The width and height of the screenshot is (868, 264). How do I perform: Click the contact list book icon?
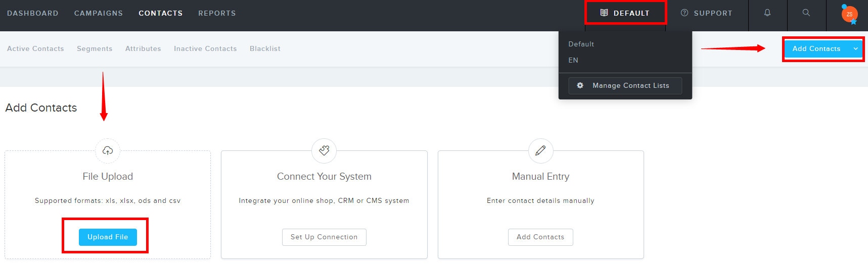pyautogui.click(x=604, y=13)
